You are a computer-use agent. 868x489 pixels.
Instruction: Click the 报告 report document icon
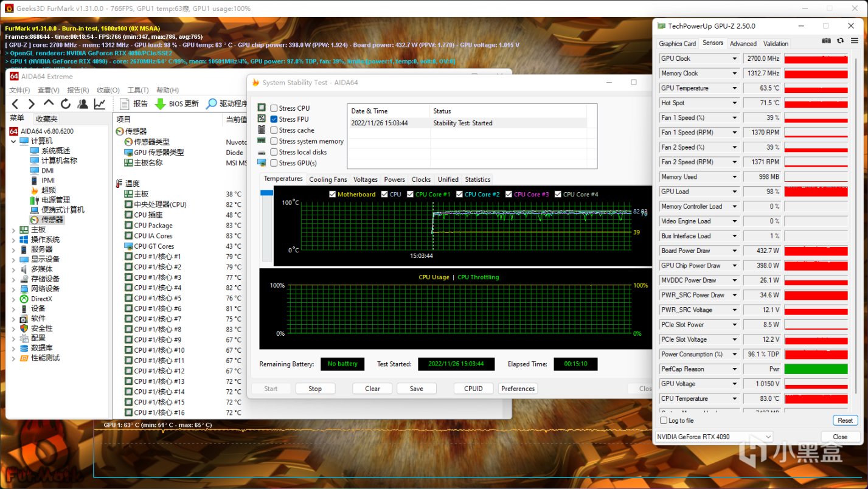tap(124, 103)
